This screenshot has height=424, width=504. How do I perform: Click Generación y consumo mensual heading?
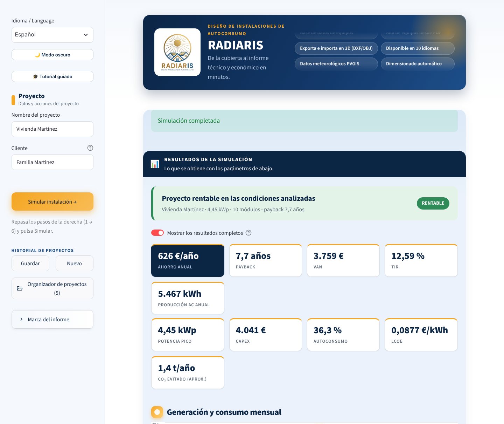point(224,412)
